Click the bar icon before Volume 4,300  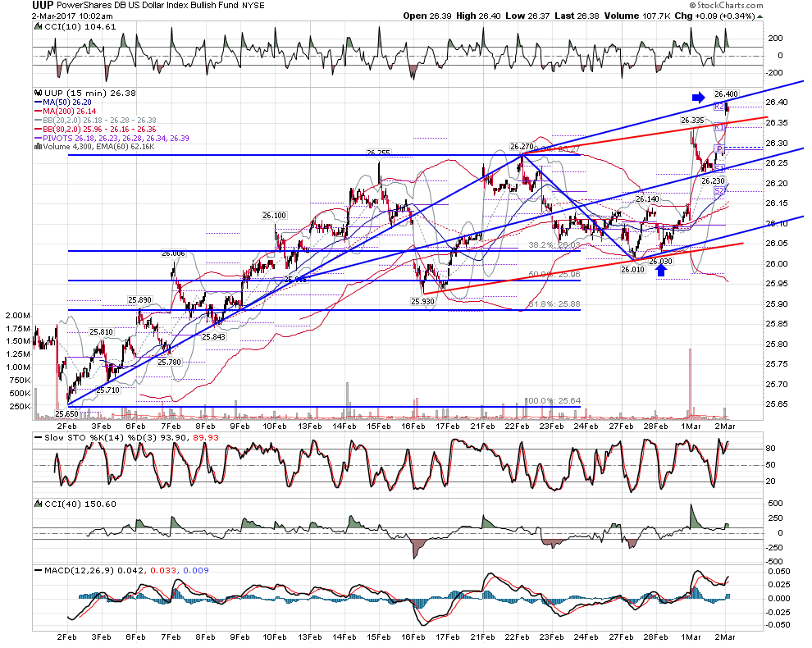click(x=38, y=147)
